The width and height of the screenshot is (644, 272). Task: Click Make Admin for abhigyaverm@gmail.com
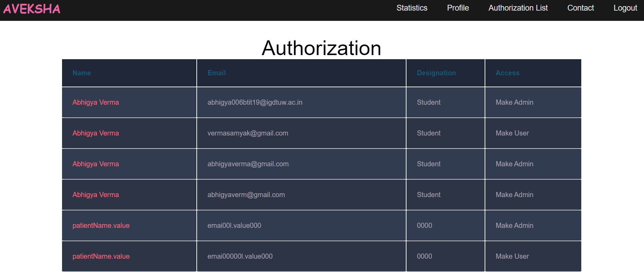[514, 195]
